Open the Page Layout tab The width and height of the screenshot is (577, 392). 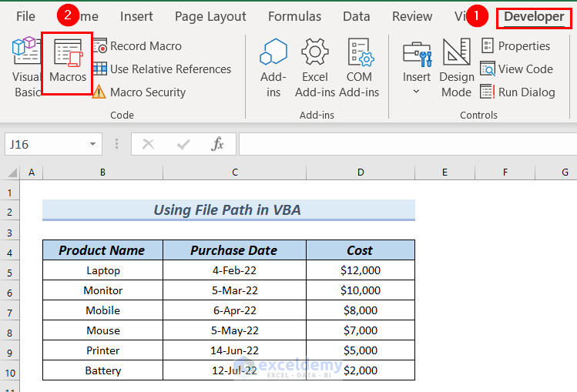[x=210, y=16]
